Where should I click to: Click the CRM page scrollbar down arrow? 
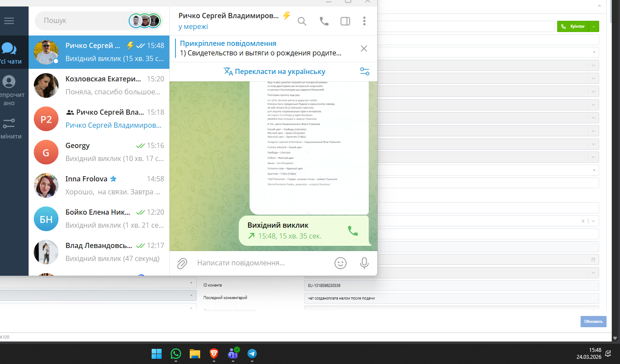615,338
